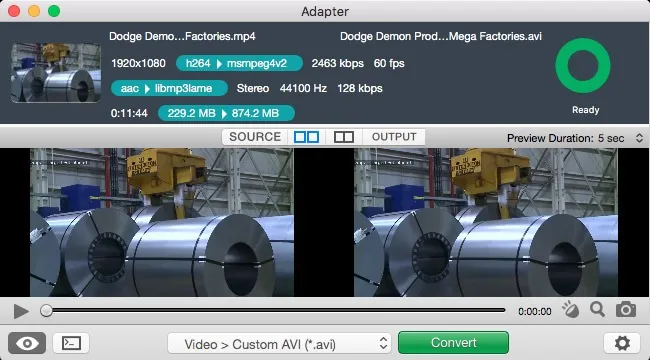This screenshot has width=650, height=360.
Task: Open the command line log panel
Action: pos(71,343)
